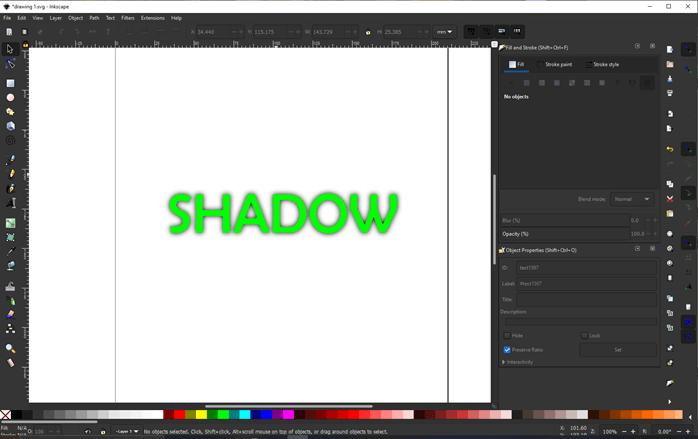Viewport: 698px width, 439px height.
Task: Select the Ellipse circle tool
Action: [10, 98]
